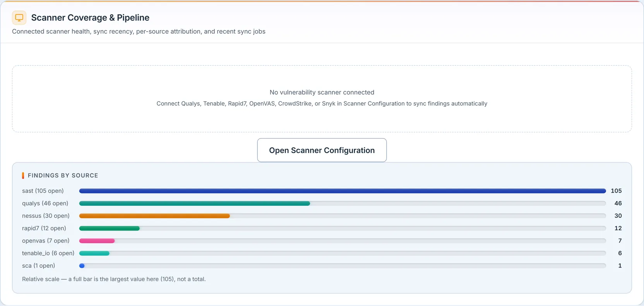Select the 'qualys (46 open)' label

(x=45, y=203)
